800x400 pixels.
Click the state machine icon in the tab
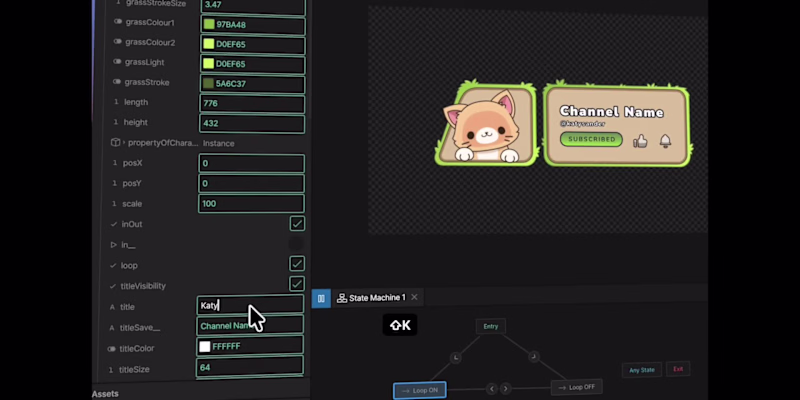coord(342,298)
